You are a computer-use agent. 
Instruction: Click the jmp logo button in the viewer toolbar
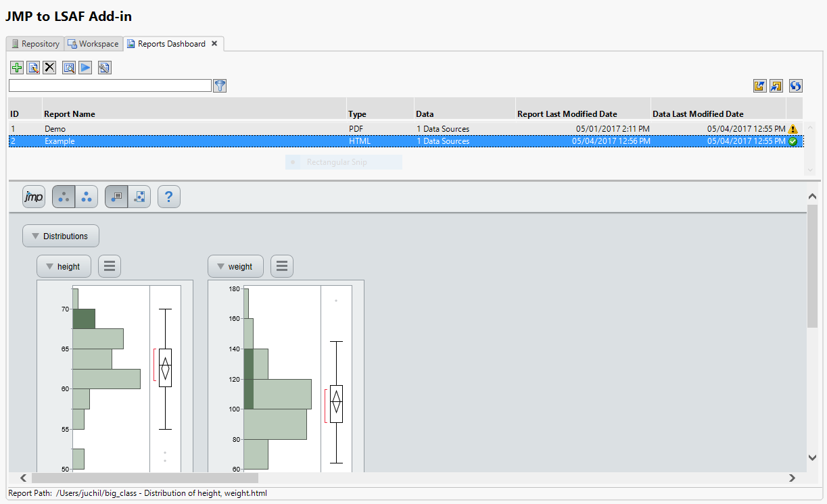point(33,197)
